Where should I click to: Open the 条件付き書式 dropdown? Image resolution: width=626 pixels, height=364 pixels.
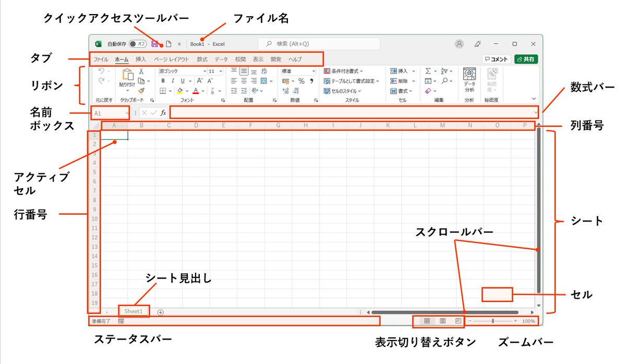pos(343,71)
